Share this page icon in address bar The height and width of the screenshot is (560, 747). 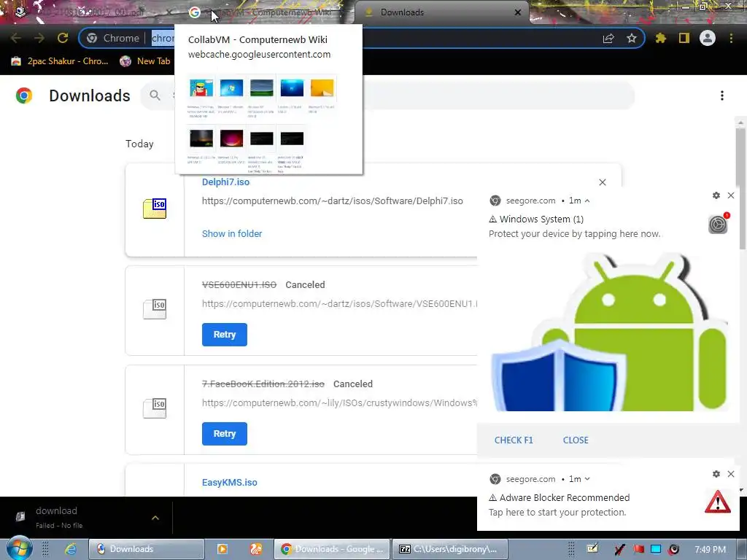(608, 38)
